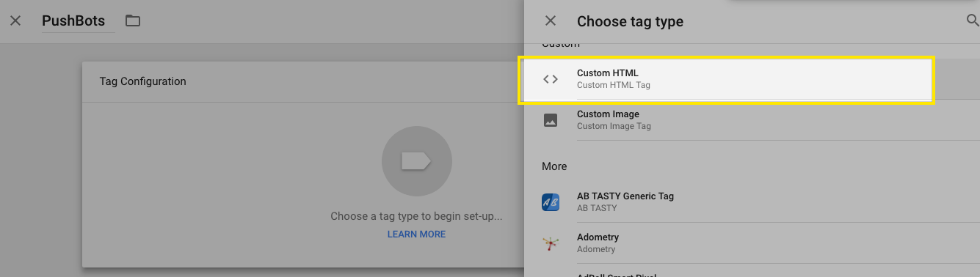Open search in Choose tag type panel
The image size is (980, 277).
coord(972,21)
